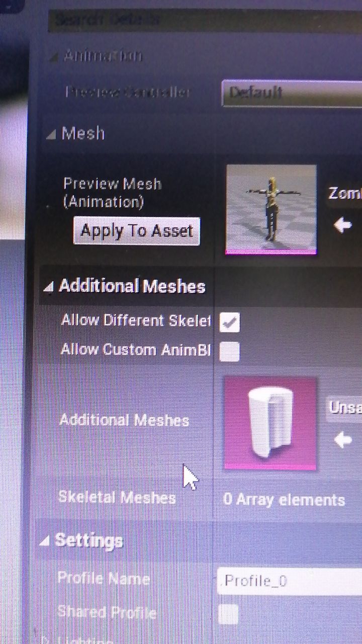Click the Additional Meshes use-selected arrow icon
The height and width of the screenshot is (644, 362).
pyautogui.click(x=343, y=440)
